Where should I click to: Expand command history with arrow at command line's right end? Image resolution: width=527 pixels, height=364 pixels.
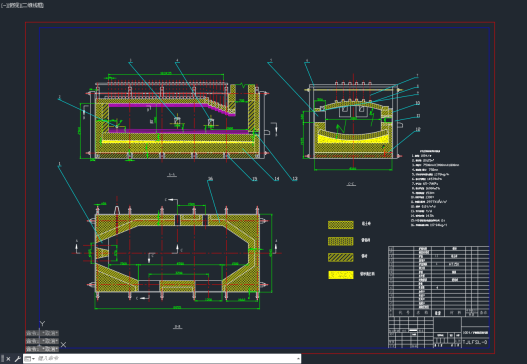point(298,359)
